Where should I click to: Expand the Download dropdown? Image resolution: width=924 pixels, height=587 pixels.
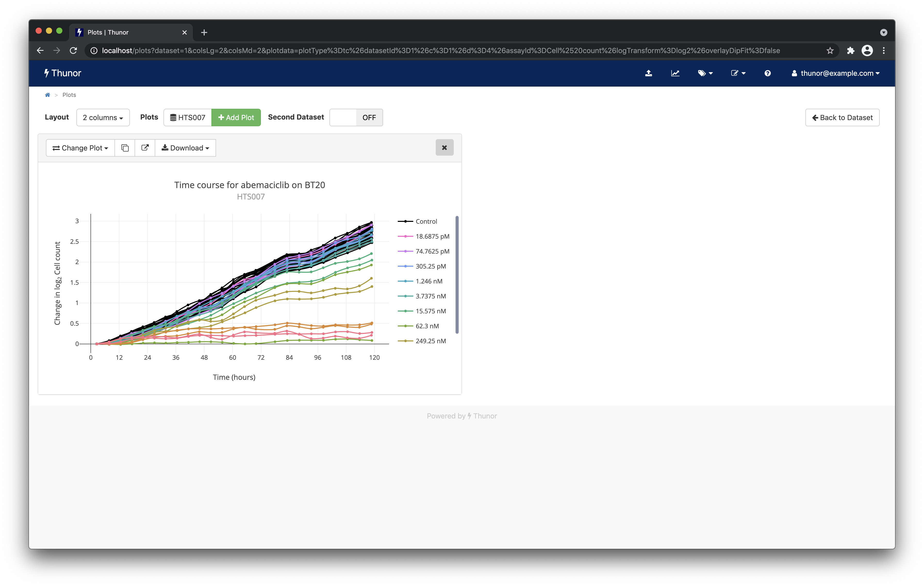[185, 148]
